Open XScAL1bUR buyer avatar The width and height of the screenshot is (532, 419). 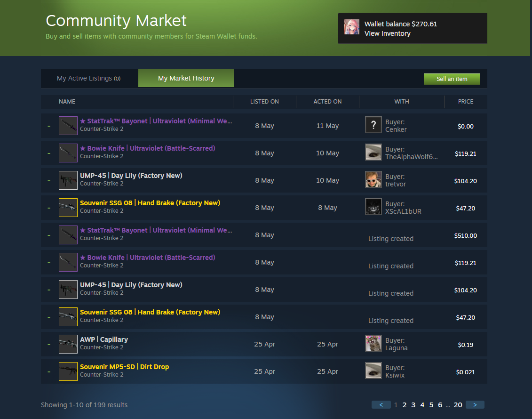[x=373, y=207]
